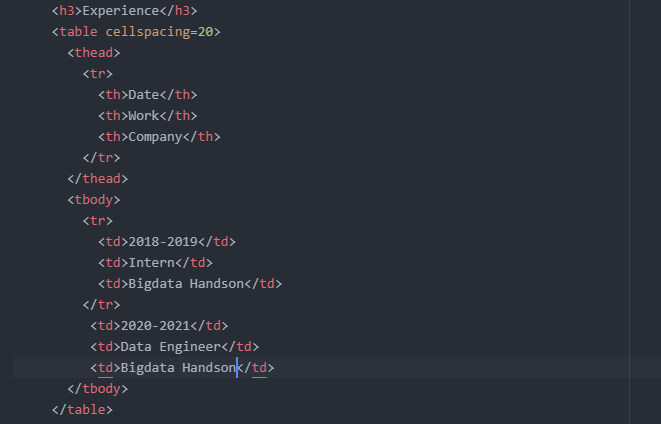Click the 'Work' header cell text
The height and width of the screenshot is (424, 661).
(143, 115)
